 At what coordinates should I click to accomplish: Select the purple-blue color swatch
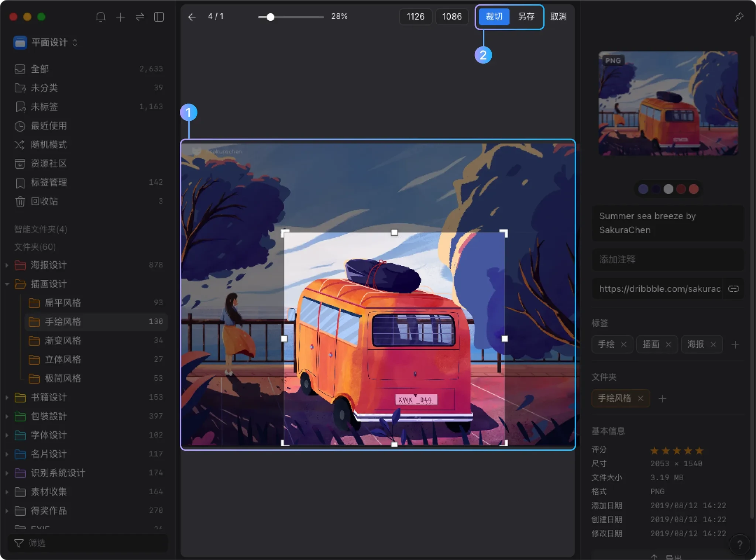click(x=643, y=189)
